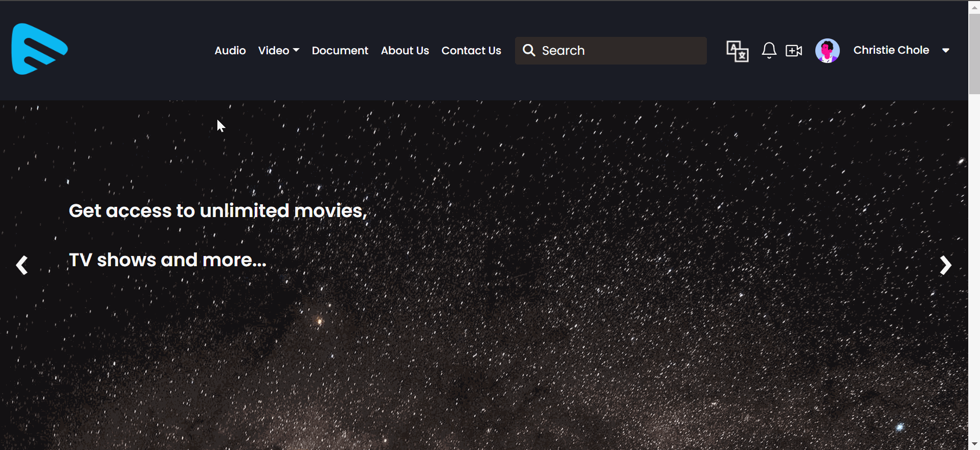Click the add video camera icon
980x450 pixels.
793,51
